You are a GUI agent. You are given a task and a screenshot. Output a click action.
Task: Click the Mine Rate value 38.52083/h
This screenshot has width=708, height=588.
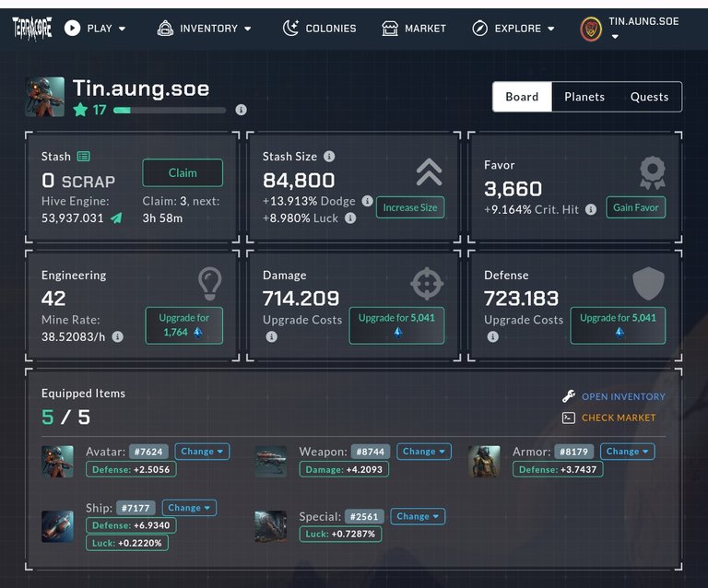(73, 337)
